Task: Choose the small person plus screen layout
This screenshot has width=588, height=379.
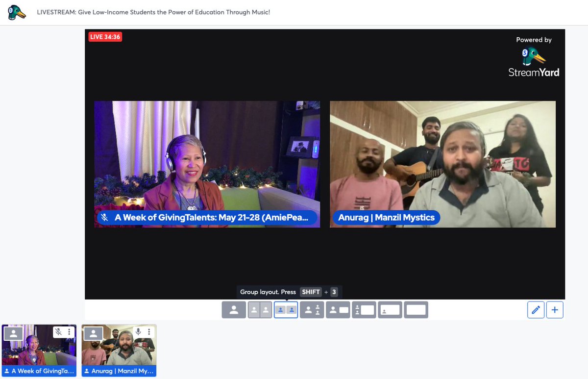Action: coord(338,310)
